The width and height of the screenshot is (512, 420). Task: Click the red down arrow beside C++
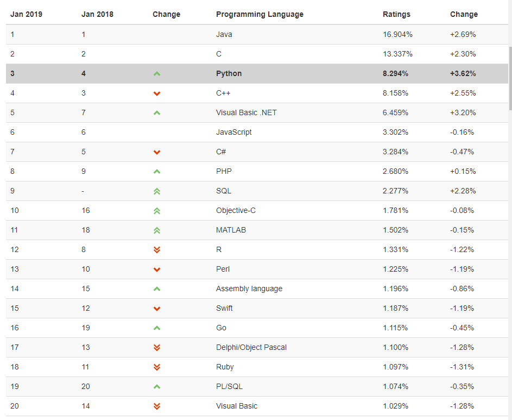click(x=157, y=93)
